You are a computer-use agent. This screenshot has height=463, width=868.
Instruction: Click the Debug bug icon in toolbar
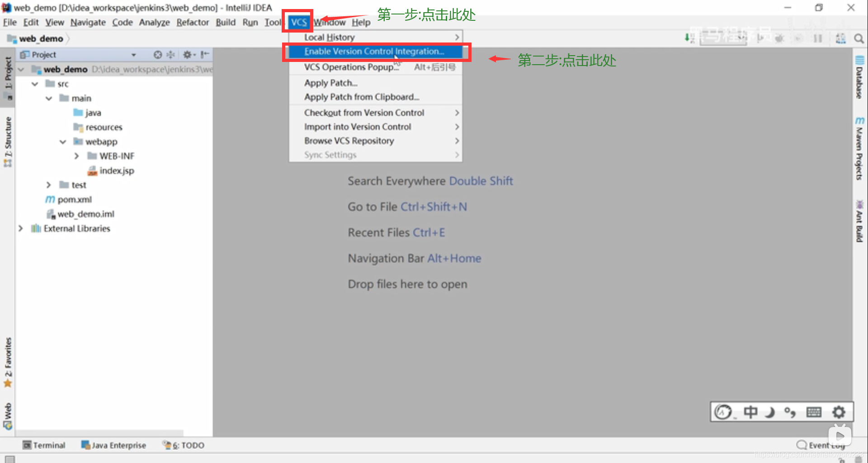[779, 38]
